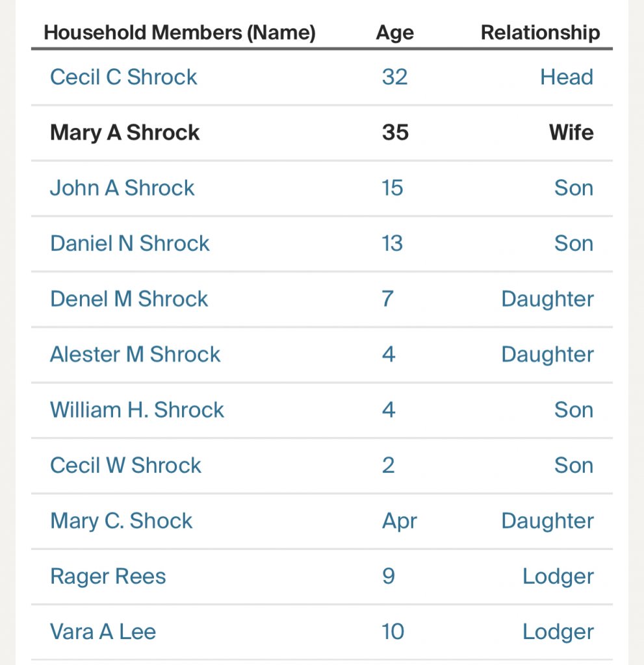The width and height of the screenshot is (644, 665).
Task: Open Cecil C Shrock's record link
Action: pyautogui.click(x=123, y=77)
